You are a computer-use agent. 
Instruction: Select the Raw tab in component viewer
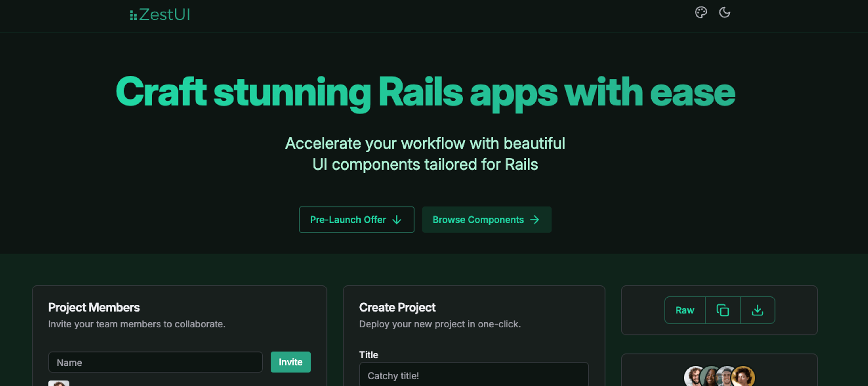point(685,310)
